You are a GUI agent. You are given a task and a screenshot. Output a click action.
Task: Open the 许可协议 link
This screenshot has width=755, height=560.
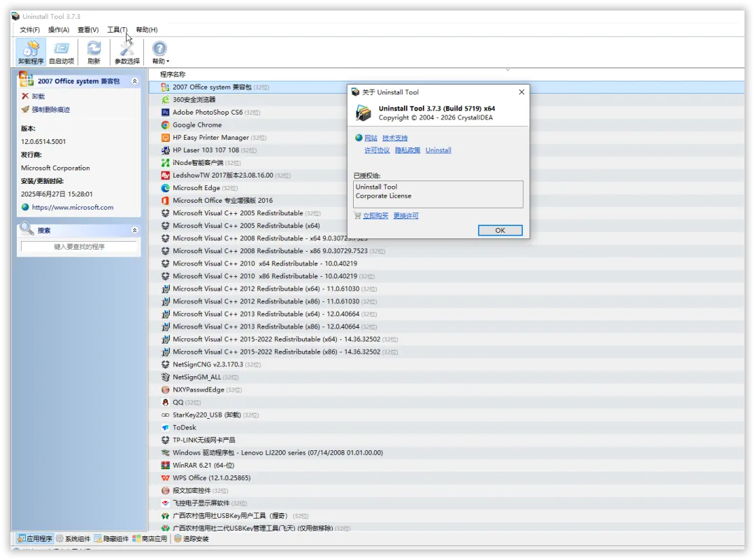tap(377, 150)
